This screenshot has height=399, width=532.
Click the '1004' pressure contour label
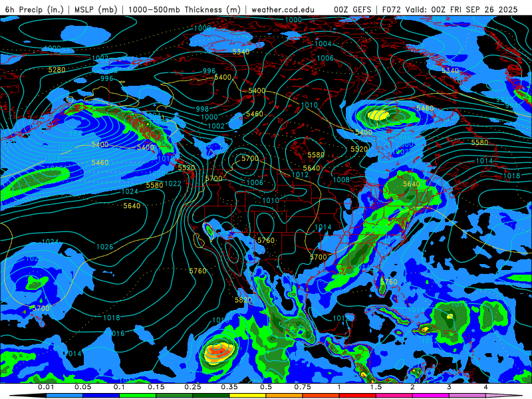(323, 44)
